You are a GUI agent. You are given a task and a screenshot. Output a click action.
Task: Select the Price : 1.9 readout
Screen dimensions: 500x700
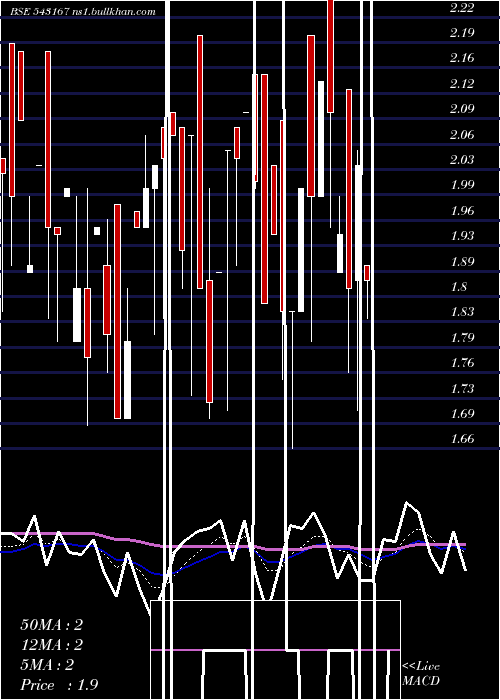tap(59, 685)
